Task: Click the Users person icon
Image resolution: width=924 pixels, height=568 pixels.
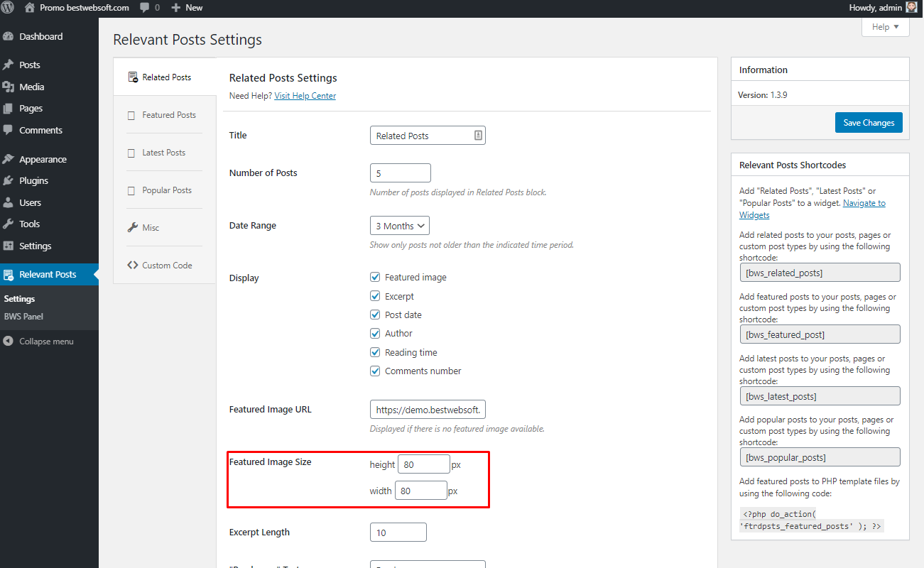Action: tap(9, 203)
